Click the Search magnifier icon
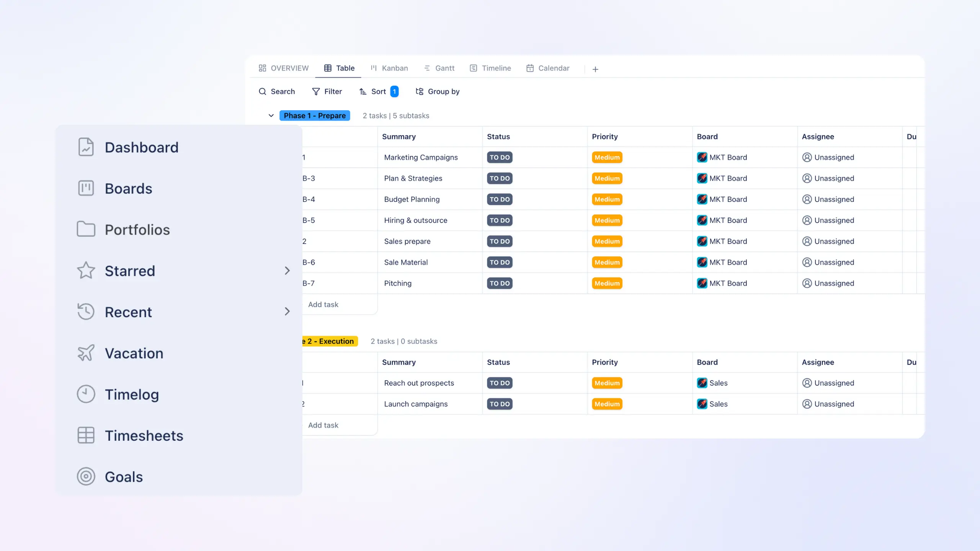 [x=263, y=91]
